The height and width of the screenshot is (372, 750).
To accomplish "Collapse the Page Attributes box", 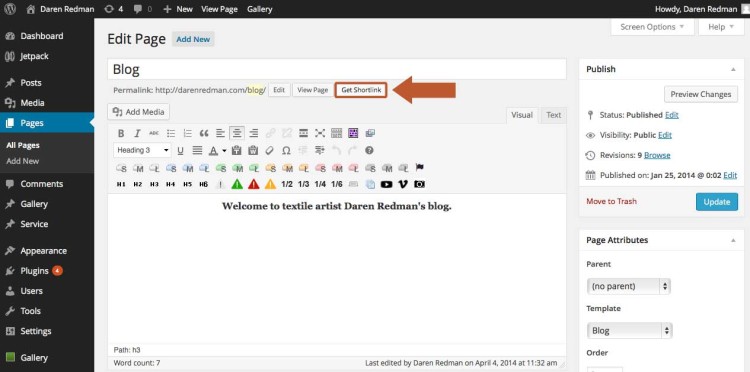I will click(x=733, y=240).
